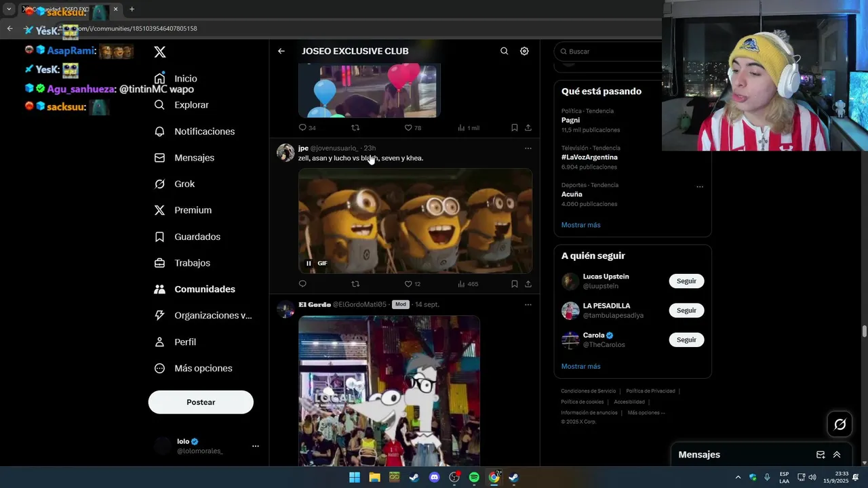Pause the Minions GIF

pos(309,264)
